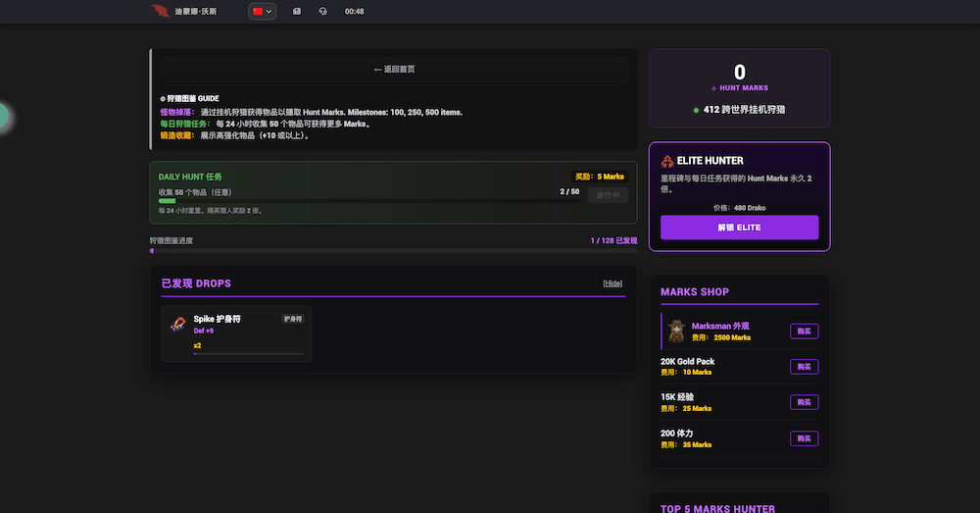Click the red dragon wing logo
This screenshot has width=980, height=513.
coord(160,11)
